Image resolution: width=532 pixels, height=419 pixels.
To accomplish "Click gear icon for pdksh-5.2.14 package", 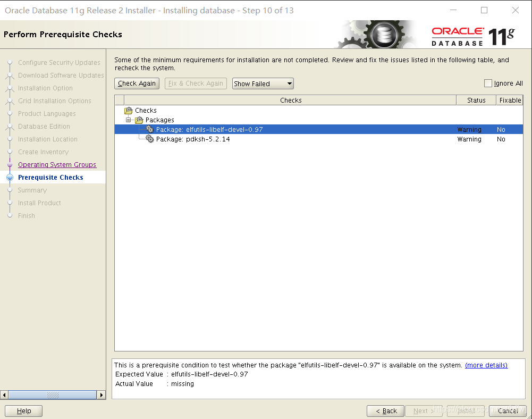I will click(x=150, y=139).
